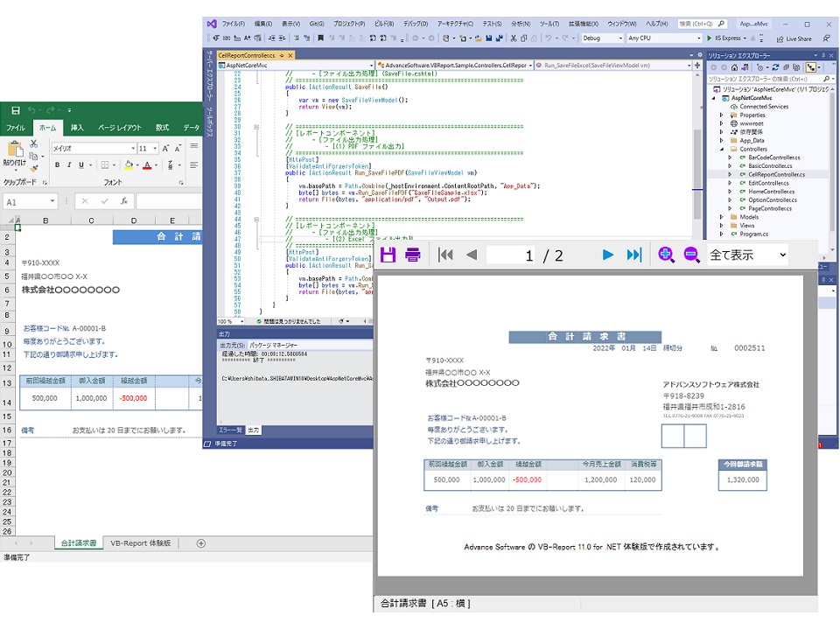This screenshot has height=630, width=840.
Task: Click the Excel undo arrow
Action: (31, 110)
